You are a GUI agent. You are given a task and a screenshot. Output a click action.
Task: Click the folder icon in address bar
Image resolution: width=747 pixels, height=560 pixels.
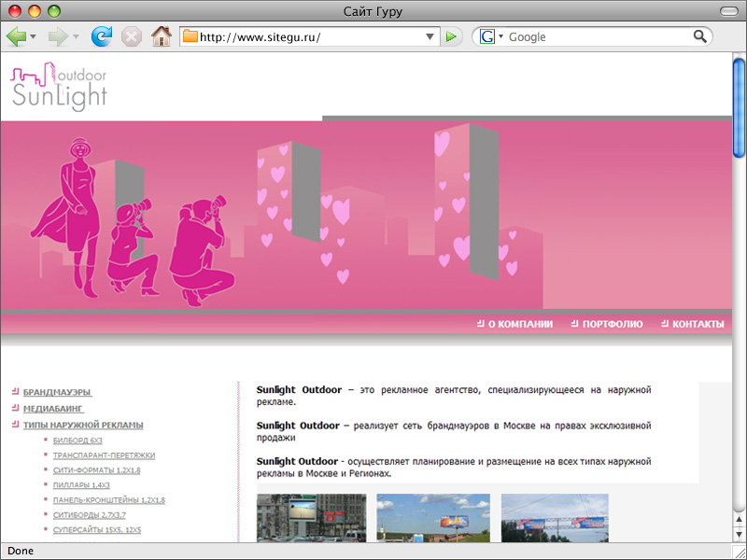pyautogui.click(x=190, y=36)
